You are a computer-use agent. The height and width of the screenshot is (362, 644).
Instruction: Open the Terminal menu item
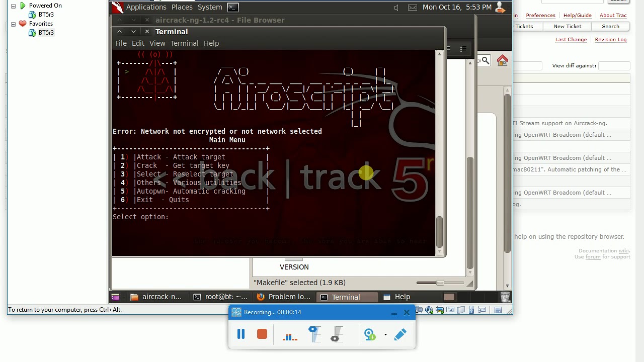(x=184, y=43)
